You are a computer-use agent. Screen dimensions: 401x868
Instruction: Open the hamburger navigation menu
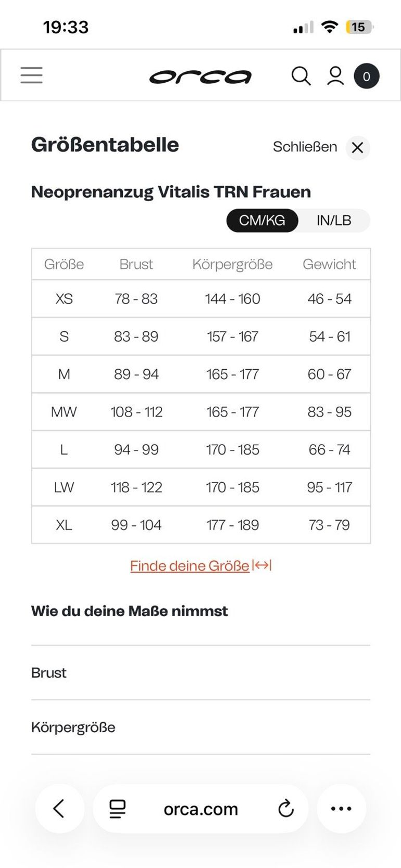click(31, 76)
